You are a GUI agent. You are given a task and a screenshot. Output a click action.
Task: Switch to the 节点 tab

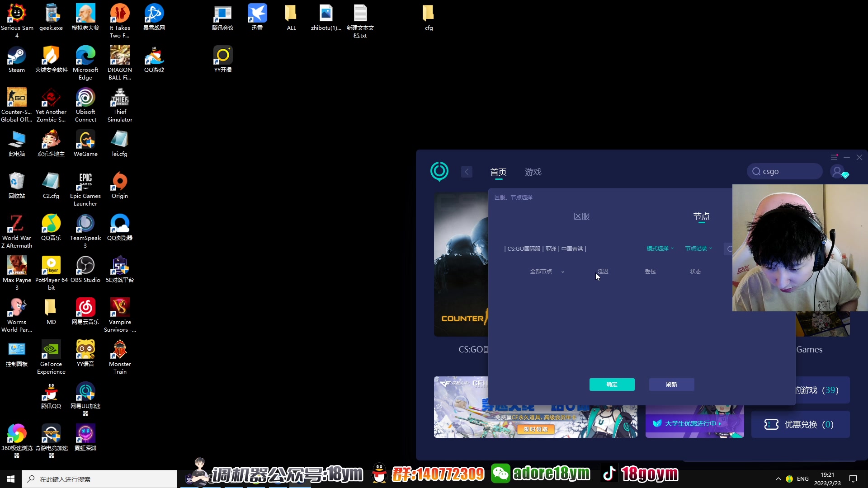pyautogui.click(x=702, y=216)
